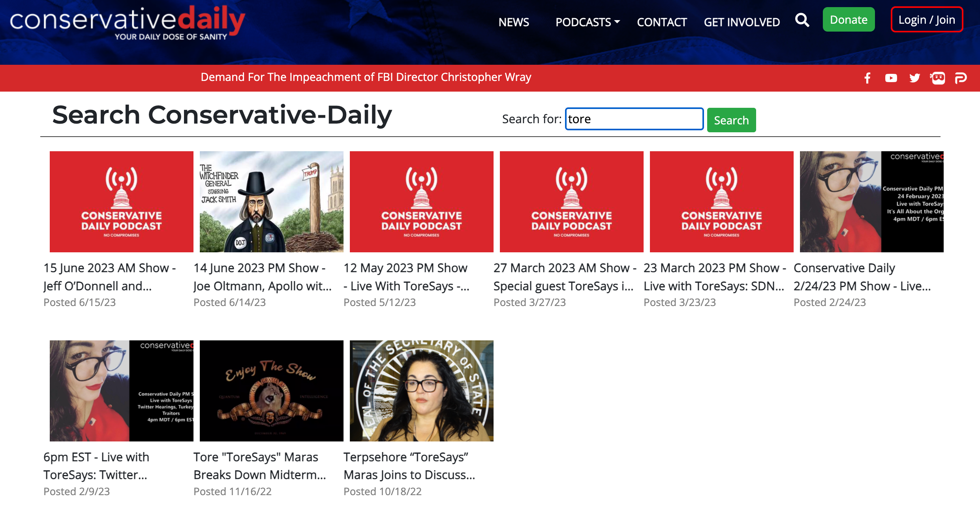The height and width of the screenshot is (507, 980).
Task: Go to the News menu item
Action: tap(513, 22)
